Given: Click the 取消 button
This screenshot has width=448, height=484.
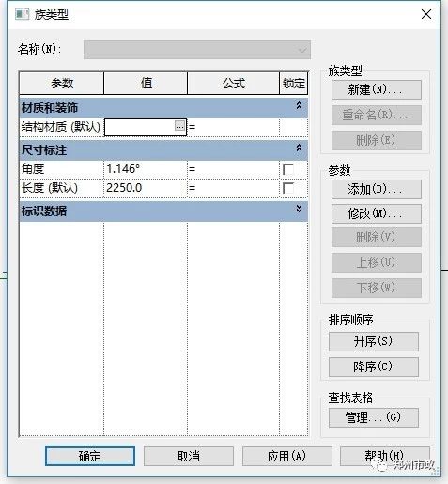Looking at the screenshot, I should click(189, 456).
